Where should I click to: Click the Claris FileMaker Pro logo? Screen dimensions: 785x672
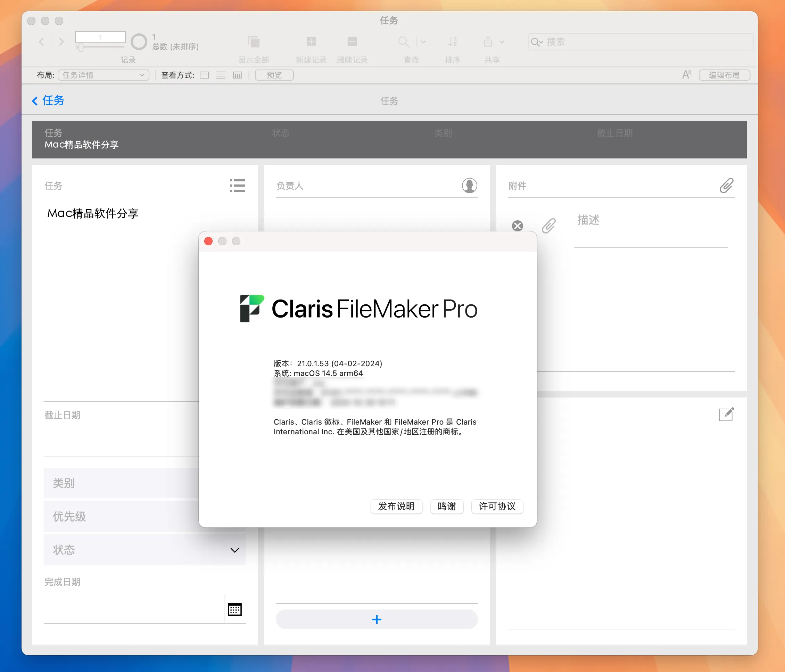(x=359, y=309)
